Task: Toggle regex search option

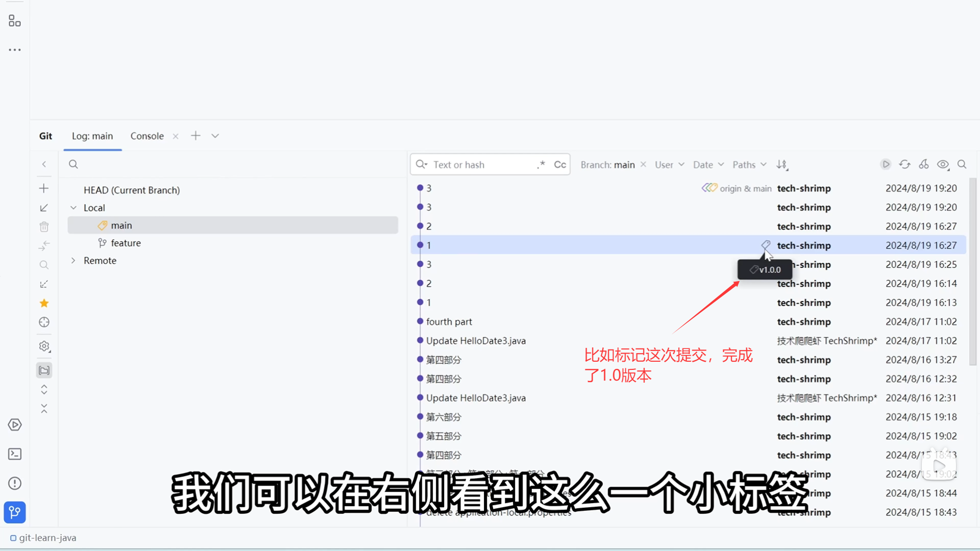Action: [x=541, y=164]
